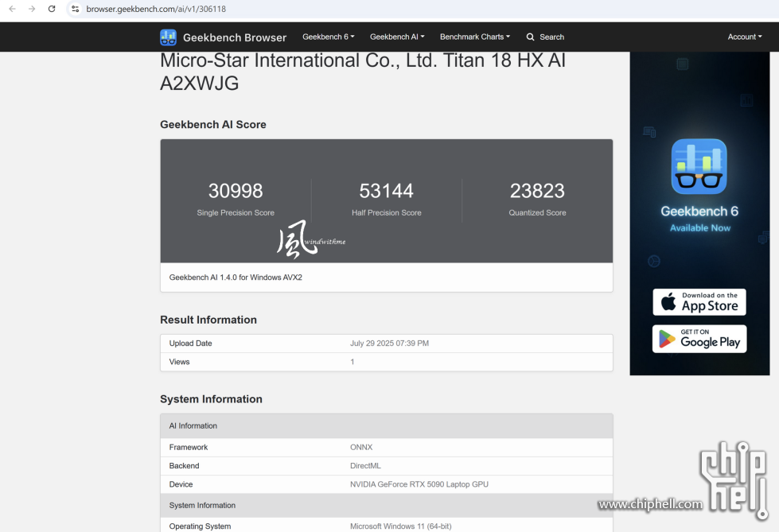The width and height of the screenshot is (779, 532).
Task: Click the Geekbench 6 ad app icon
Action: click(699, 166)
